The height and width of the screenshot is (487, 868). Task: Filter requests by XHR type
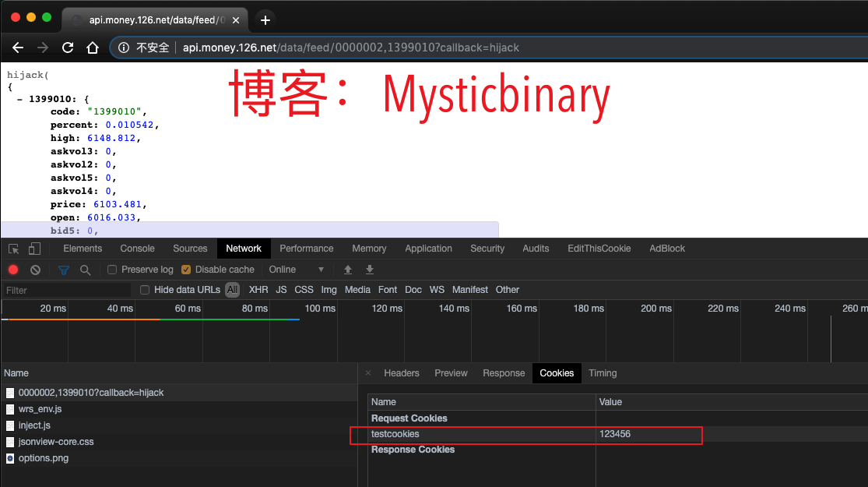258,290
